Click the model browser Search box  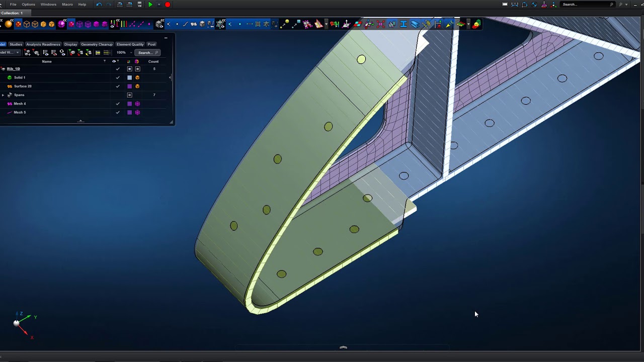(147, 53)
